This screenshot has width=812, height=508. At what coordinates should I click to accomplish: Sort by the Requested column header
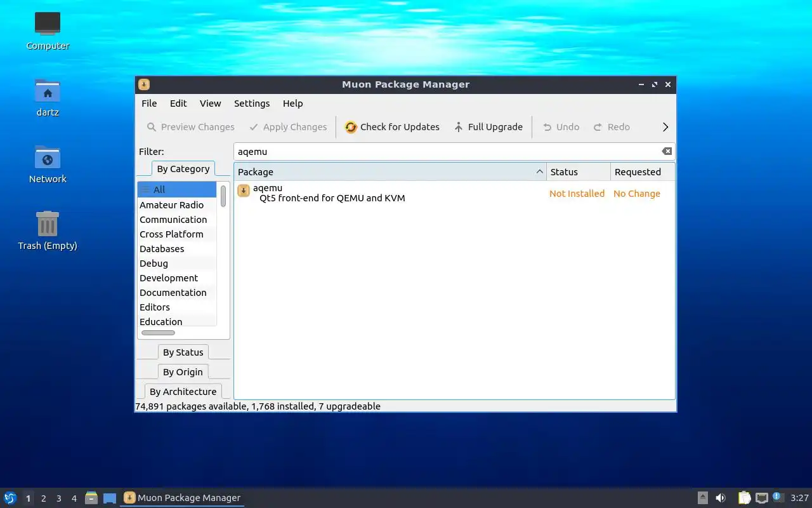point(642,172)
